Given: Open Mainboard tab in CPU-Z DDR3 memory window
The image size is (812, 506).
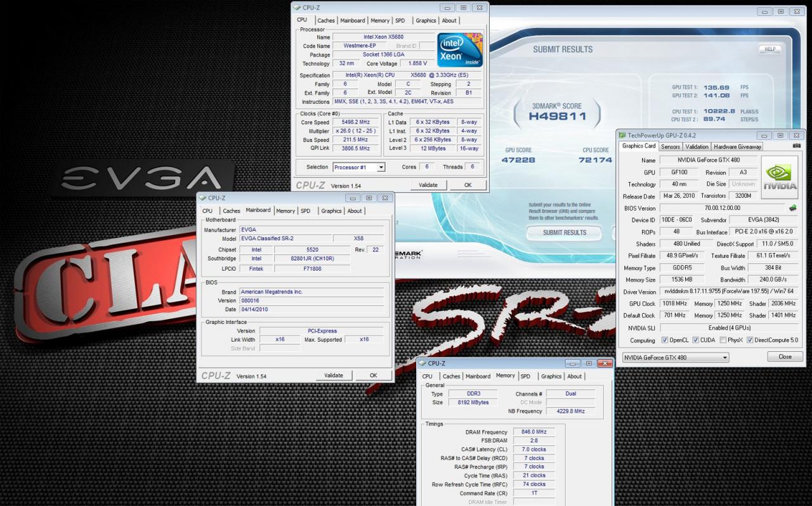Looking at the screenshot, I should pyautogui.click(x=478, y=377).
